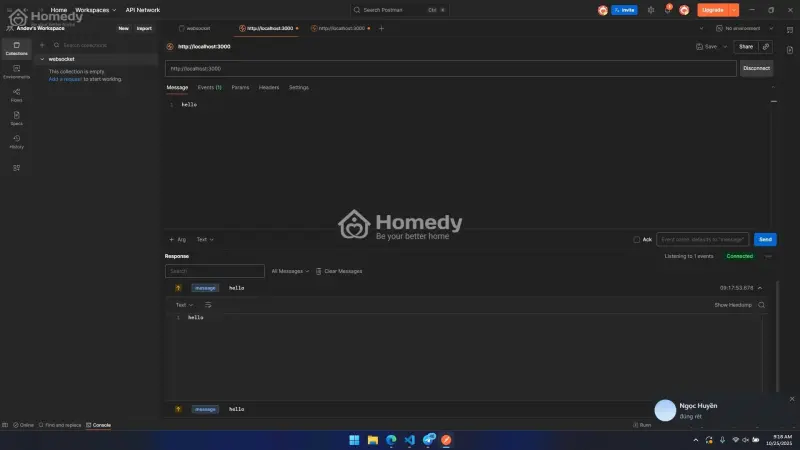This screenshot has height=450, width=800.
Task: Click the plus icon to create collection
Action: pyautogui.click(x=42, y=45)
